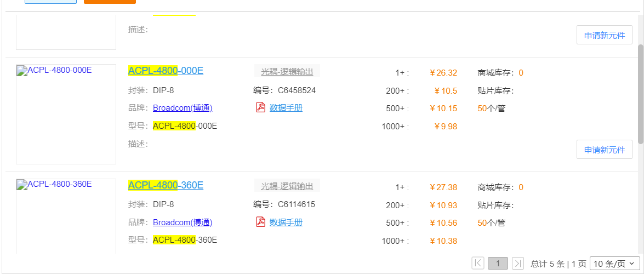
Task: Go to first page arrow icon
Action: pos(478,264)
